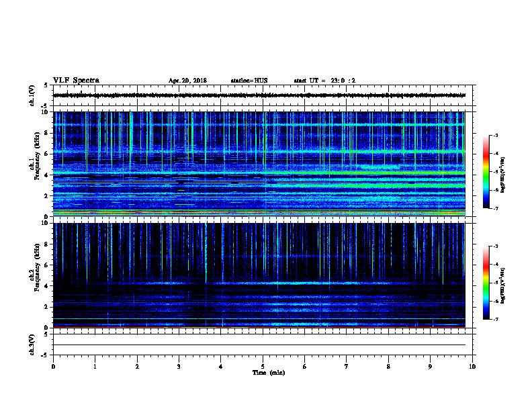The height and width of the screenshot is (411, 532).
Task: Click the "5" tick label on time axis
Action: point(263,366)
